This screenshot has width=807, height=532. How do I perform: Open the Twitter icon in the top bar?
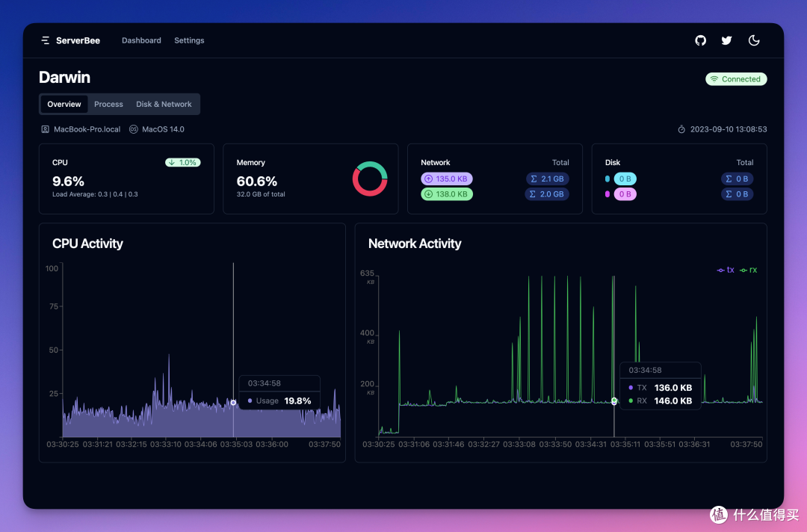point(726,40)
